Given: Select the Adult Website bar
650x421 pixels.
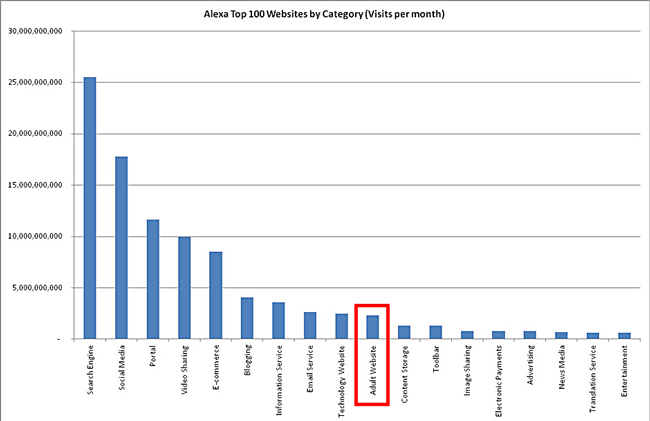Looking at the screenshot, I should (x=373, y=327).
